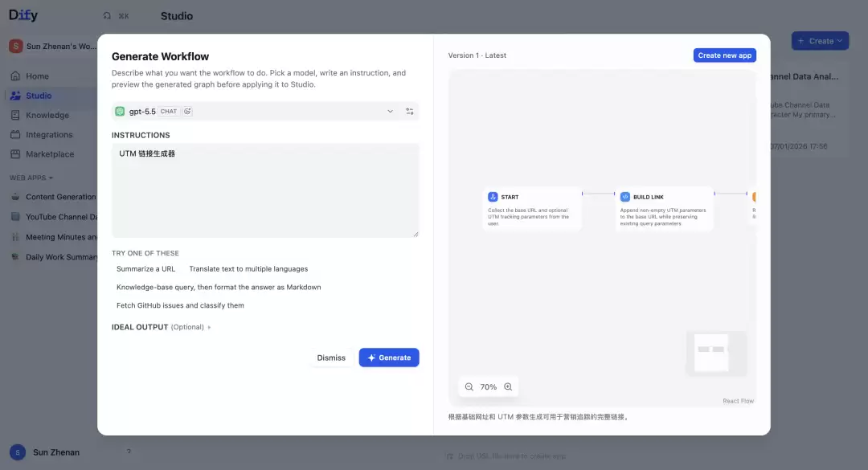Select Studio in the sidebar

click(x=39, y=96)
